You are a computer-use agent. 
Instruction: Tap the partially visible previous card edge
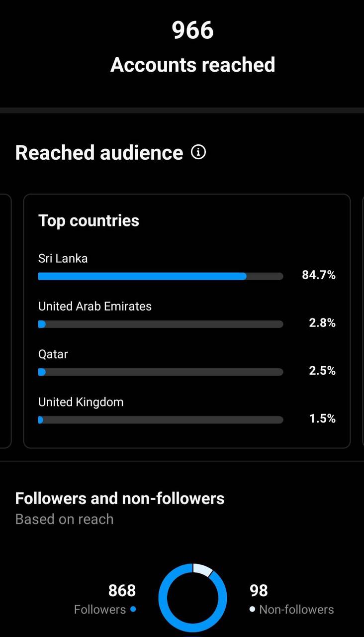pos(5,321)
